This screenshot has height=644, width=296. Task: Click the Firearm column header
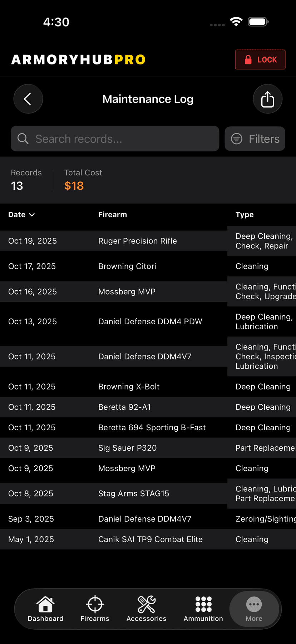pyautogui.click(x=113, y=215)
